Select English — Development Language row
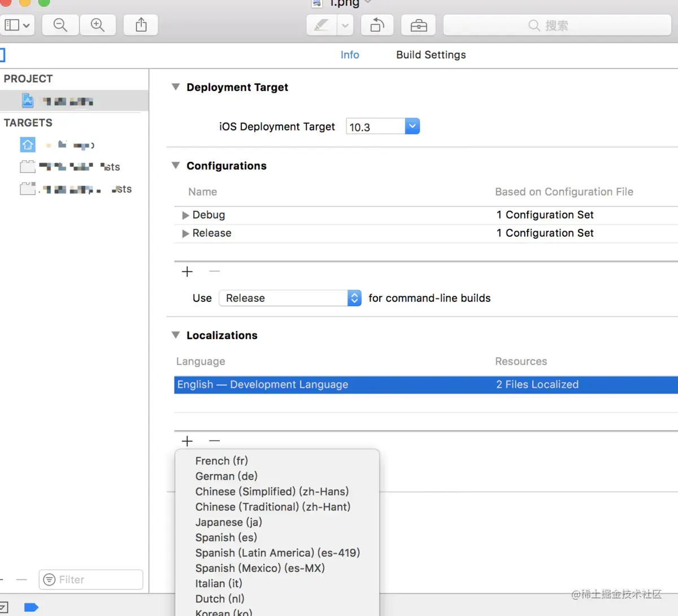 (426, 385)
